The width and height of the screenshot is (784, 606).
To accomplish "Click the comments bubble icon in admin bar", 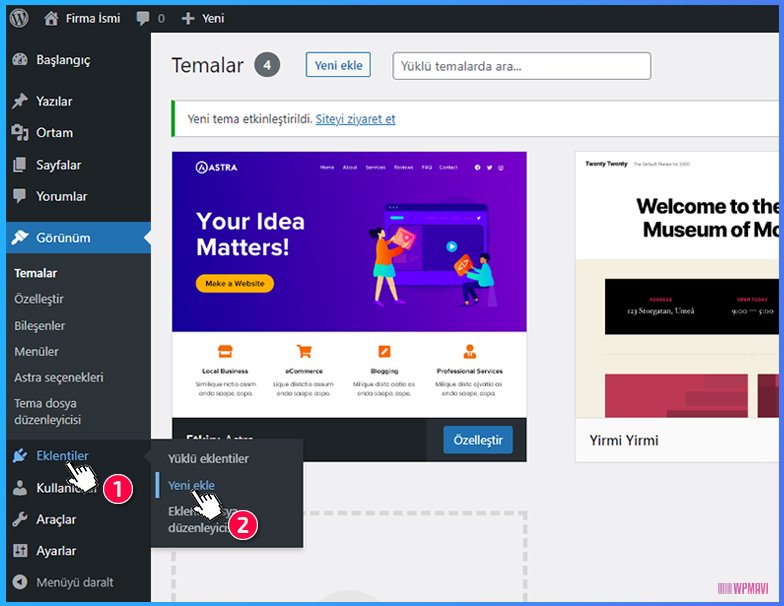I will [x=142, y=18].
